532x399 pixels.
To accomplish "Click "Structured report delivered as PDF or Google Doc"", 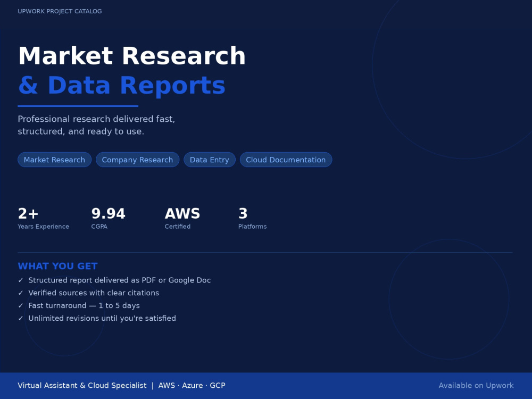I will coord(119,280).
